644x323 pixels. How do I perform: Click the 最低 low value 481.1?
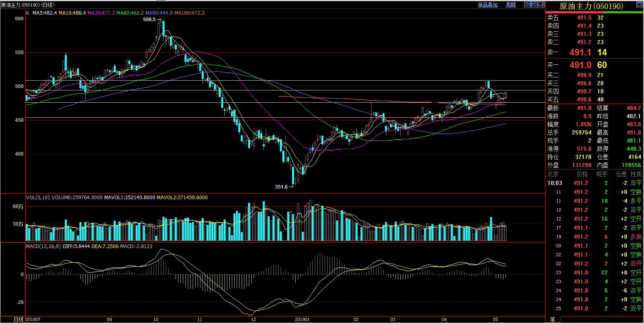point(634,141)
